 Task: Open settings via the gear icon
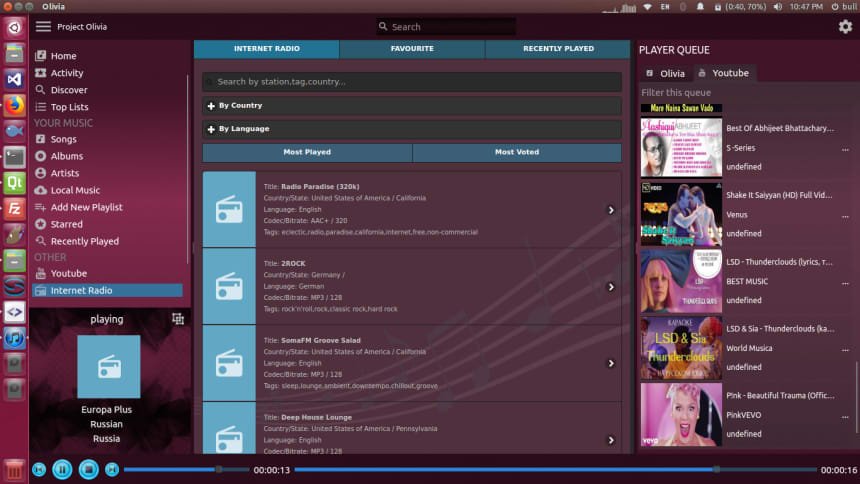click(845, 26)
